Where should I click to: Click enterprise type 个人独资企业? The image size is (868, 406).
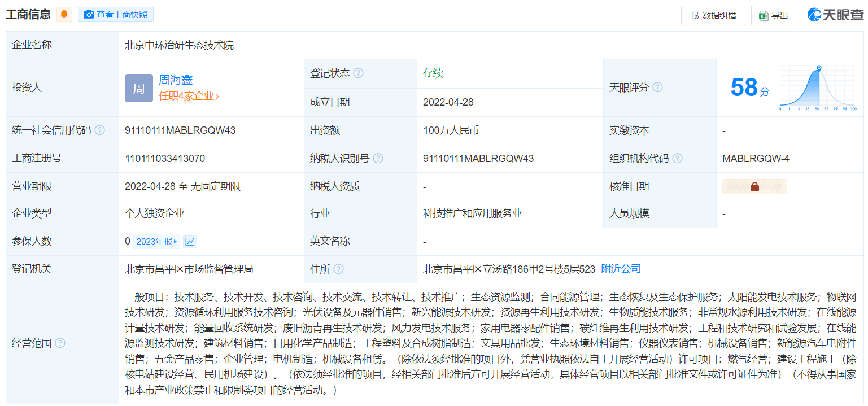(x=155, y=214)
